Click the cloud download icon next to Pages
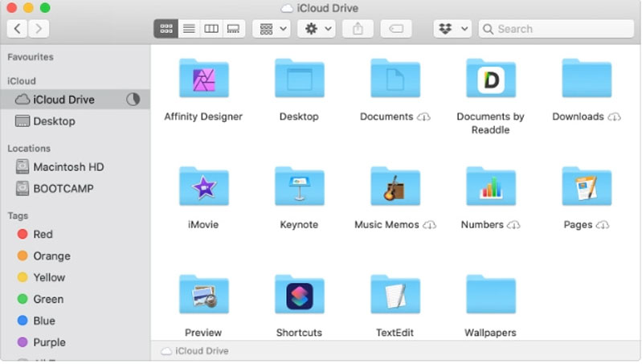The height and width of the screenshot is (364, 642). tap(603, 225)
